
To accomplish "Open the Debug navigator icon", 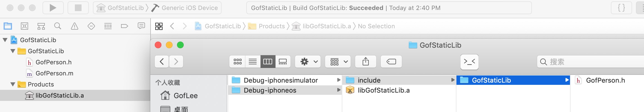I will tap(108, 26).
